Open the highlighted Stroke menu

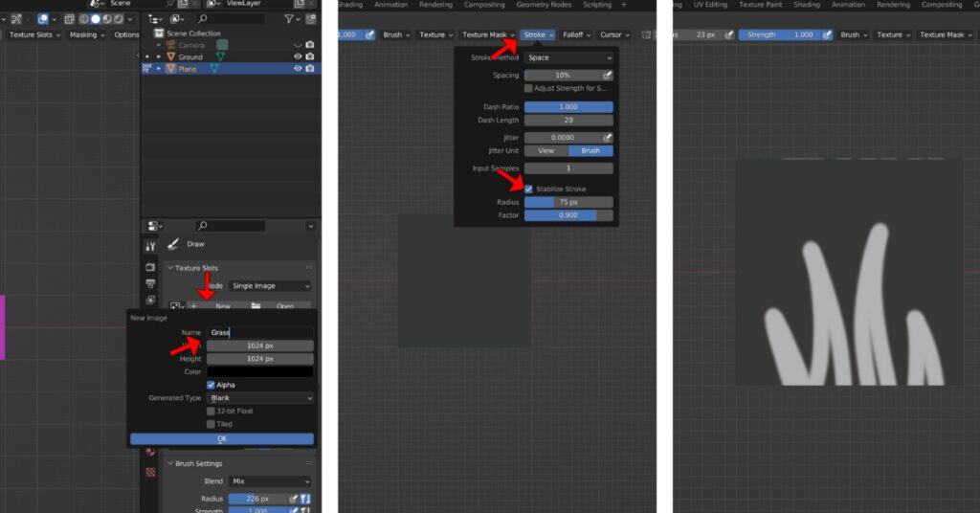point(538,34)
